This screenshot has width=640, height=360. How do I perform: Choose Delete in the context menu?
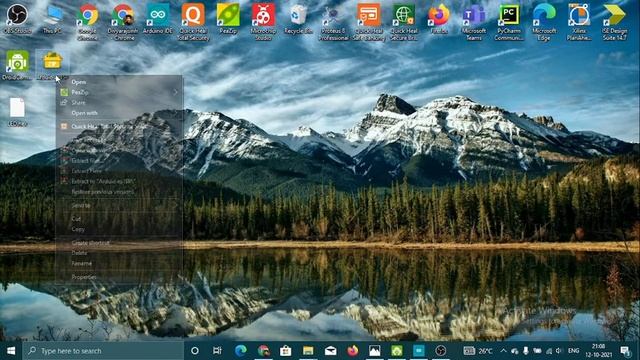(x=119, y=253)
